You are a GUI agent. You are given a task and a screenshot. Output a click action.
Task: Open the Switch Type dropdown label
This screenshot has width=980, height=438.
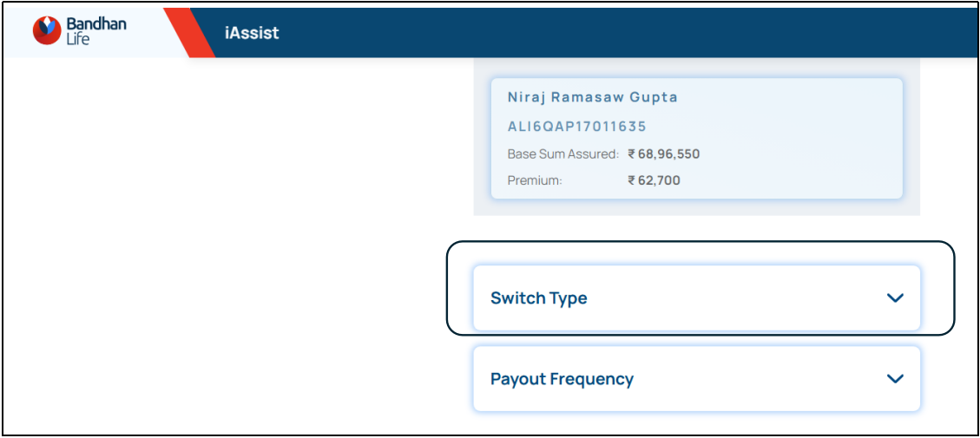[x=538, y=298]
